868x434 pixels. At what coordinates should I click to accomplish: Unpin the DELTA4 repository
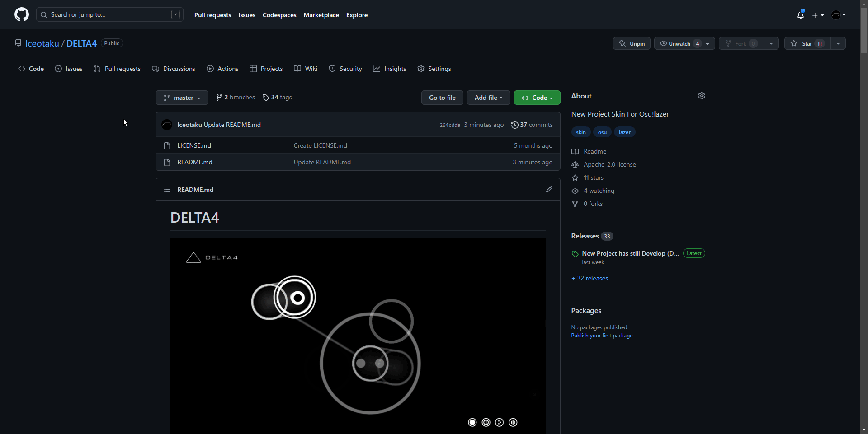[x=631, y=43]
